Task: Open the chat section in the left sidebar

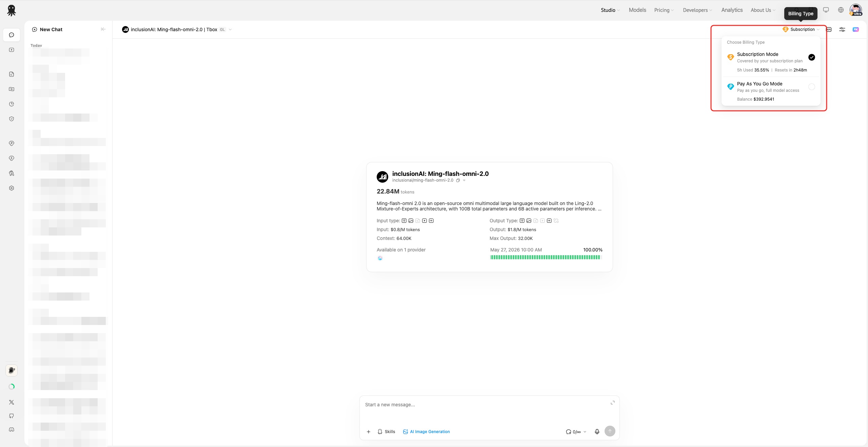Action: [x=12, y=35]
